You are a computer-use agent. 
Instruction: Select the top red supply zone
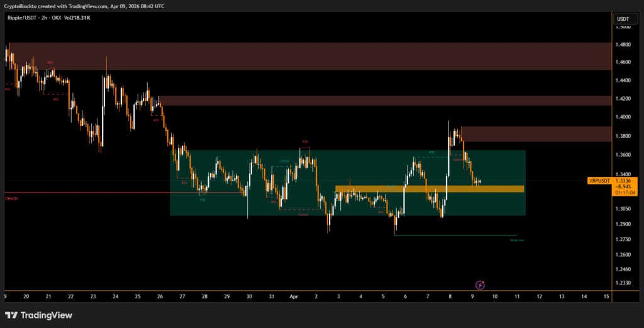[x=308, y=56]
